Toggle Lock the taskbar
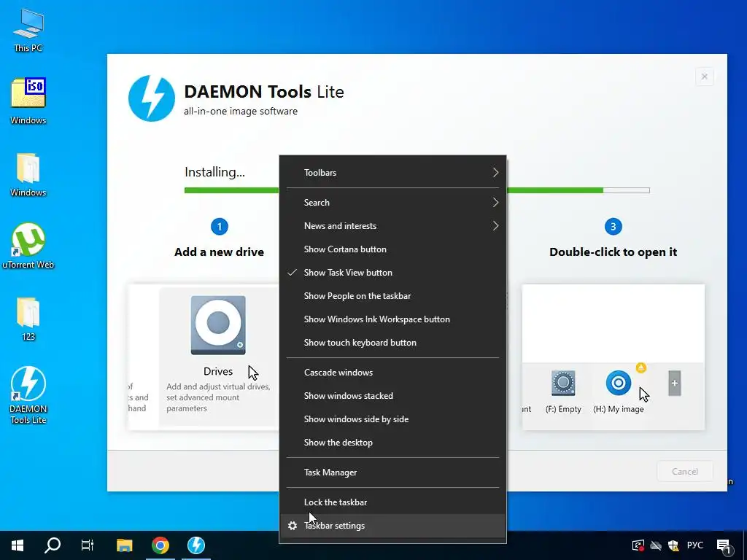 point(392,502)
